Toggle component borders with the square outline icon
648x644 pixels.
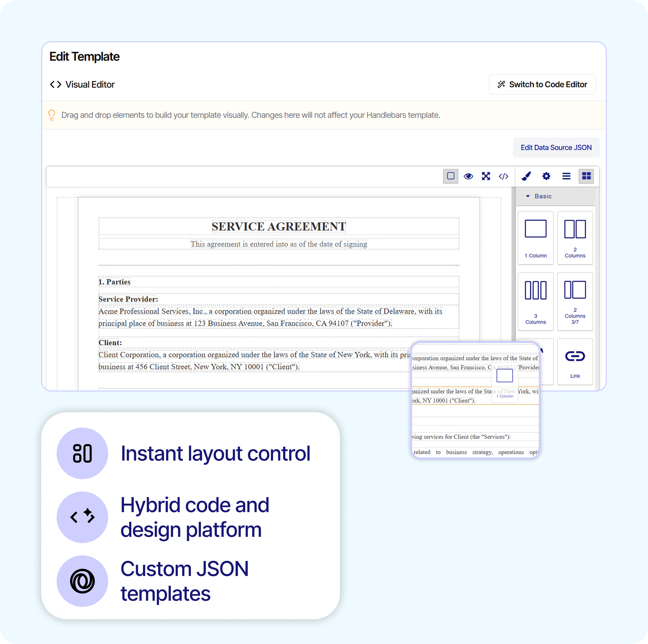450,176
